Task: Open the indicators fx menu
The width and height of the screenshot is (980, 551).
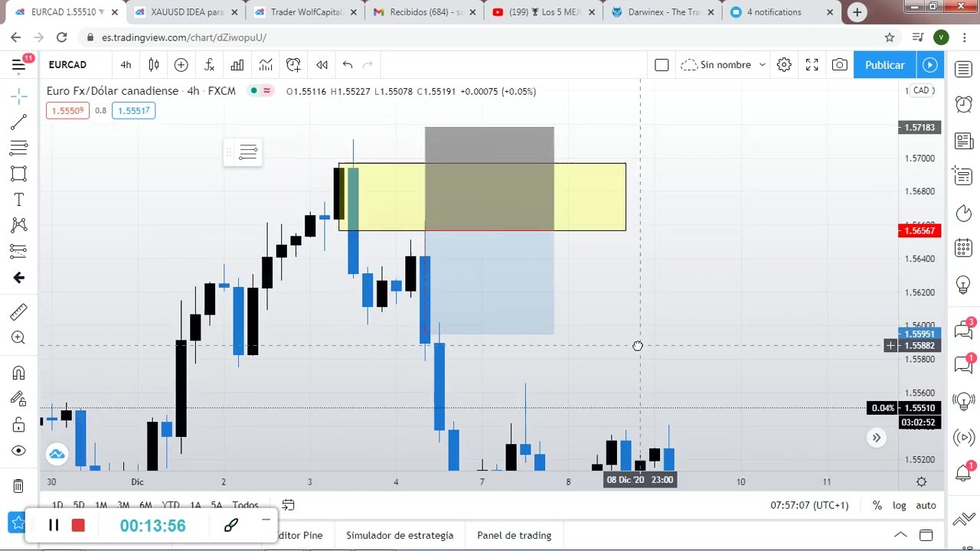Action: pos(209,65)
